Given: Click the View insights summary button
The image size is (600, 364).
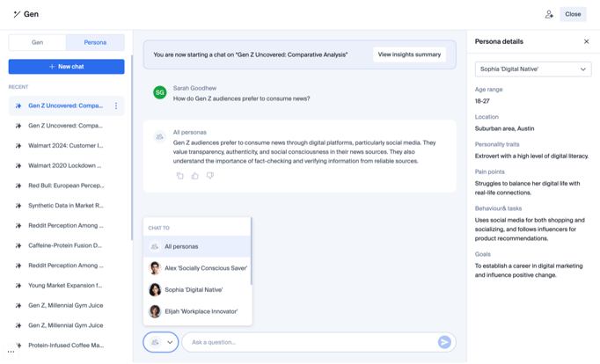Looking at the screenshot, I should point(409,55).
